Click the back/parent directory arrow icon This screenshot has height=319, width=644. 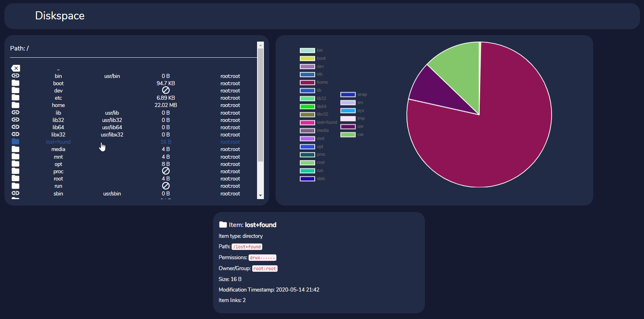(x=15, y=68)
